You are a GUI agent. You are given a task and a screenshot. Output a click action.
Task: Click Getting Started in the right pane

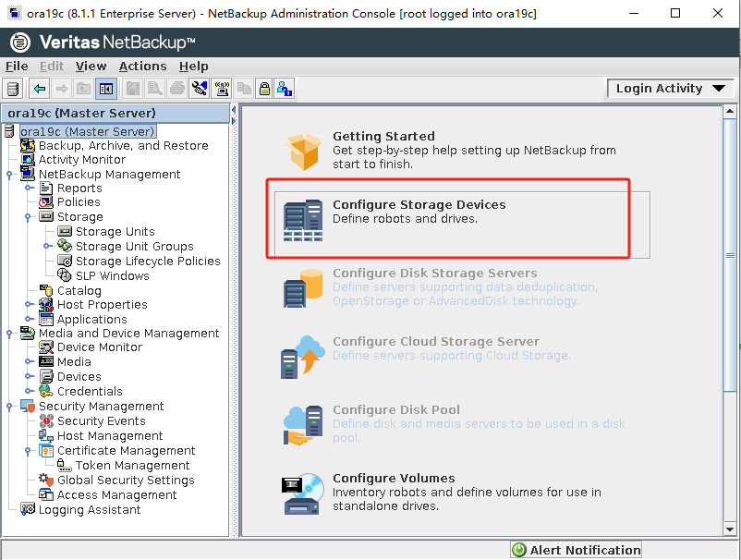(383, 136)
